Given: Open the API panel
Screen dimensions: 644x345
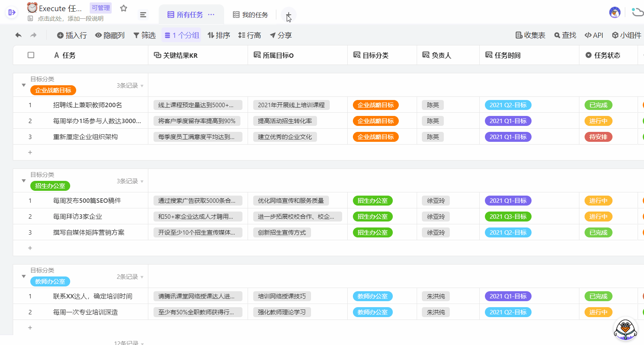Looking at the screenshot, I should (594, 35).
